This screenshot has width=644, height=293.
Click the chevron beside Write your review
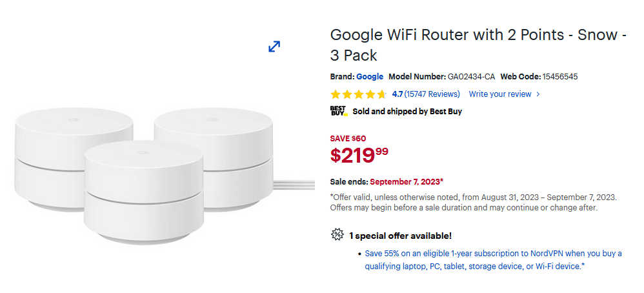[538, 94]
